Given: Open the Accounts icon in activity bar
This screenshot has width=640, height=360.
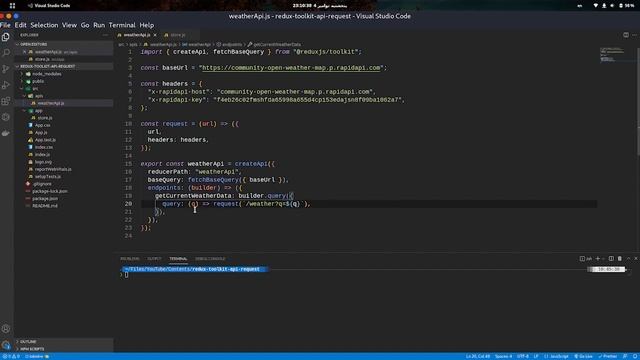Looking at the screenshot, I should (x=6, y=329).
